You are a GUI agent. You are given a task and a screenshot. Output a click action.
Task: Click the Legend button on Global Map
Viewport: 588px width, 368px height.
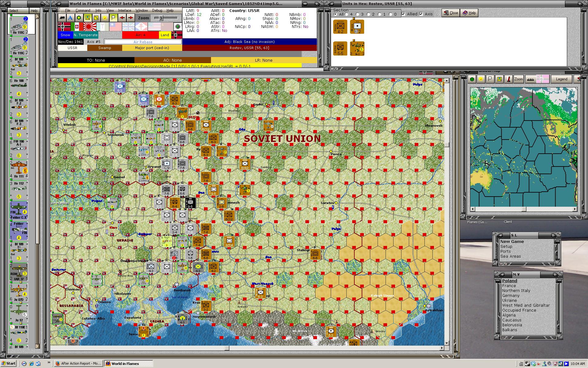(x=561, y=79)
